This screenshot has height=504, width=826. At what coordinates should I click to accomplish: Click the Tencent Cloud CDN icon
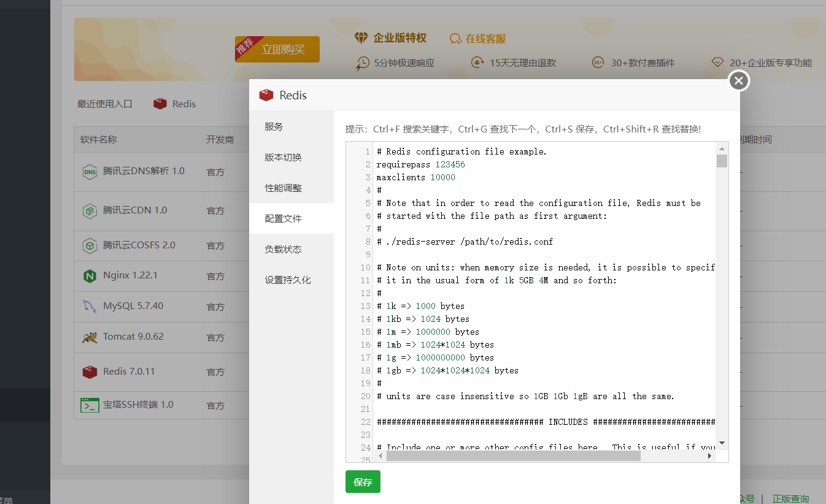90,211
